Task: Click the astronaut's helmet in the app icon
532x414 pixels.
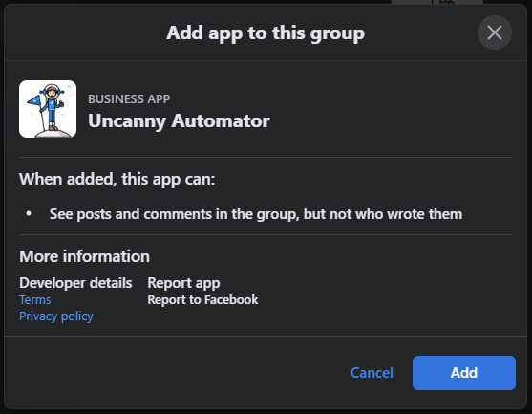Action: (52, 92)
